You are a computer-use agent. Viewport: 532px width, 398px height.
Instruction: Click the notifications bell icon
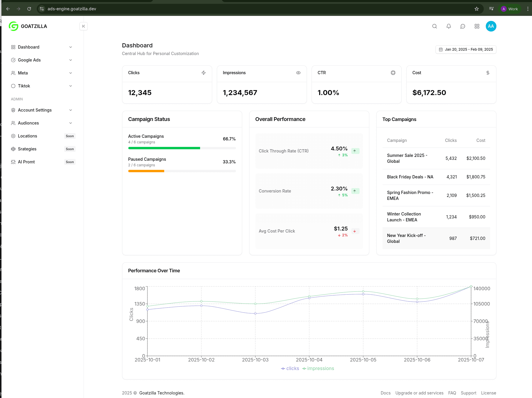tap(448, 26)
